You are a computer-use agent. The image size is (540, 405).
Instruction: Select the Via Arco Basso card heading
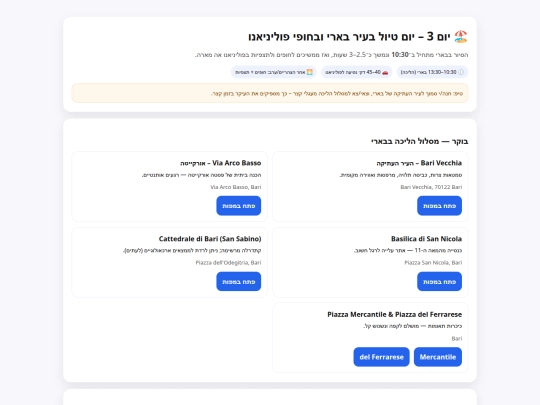(x=220, y=163)
